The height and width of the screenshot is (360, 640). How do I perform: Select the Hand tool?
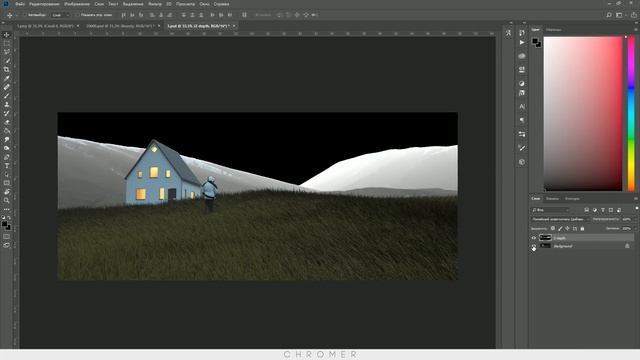[7, 192]
